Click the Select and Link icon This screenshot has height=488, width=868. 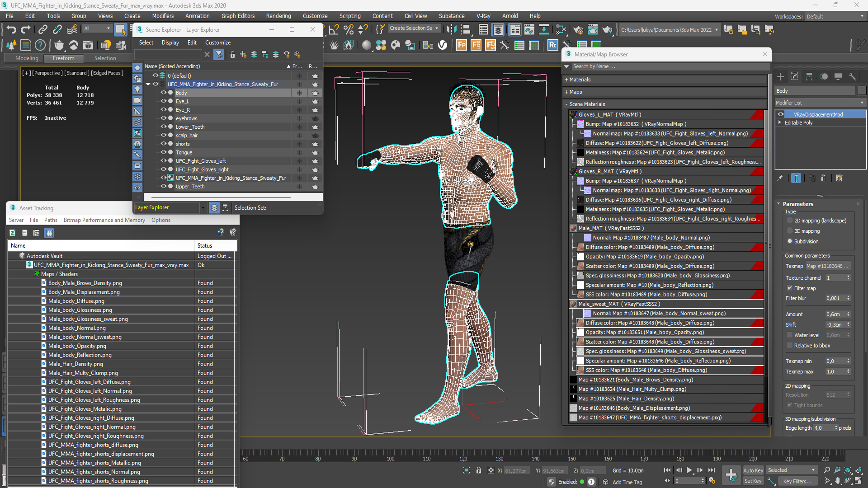click(x=42, y=30)
